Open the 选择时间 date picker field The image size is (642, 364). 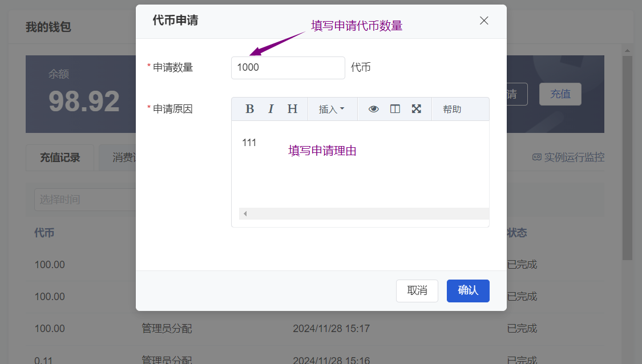coord(80,200)
